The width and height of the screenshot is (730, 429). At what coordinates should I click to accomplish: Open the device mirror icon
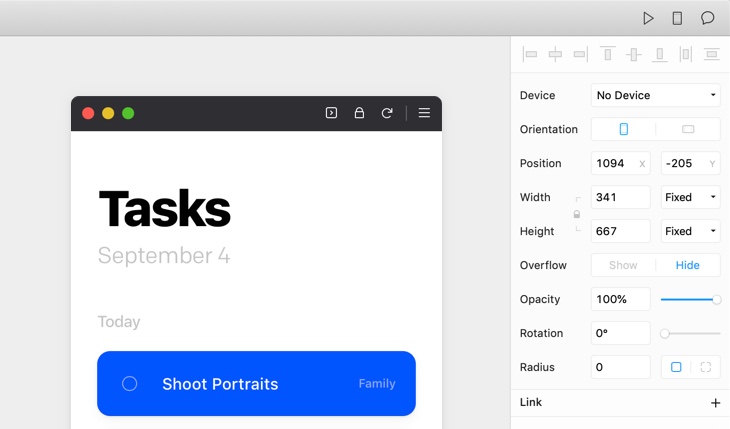click(677, 18)
